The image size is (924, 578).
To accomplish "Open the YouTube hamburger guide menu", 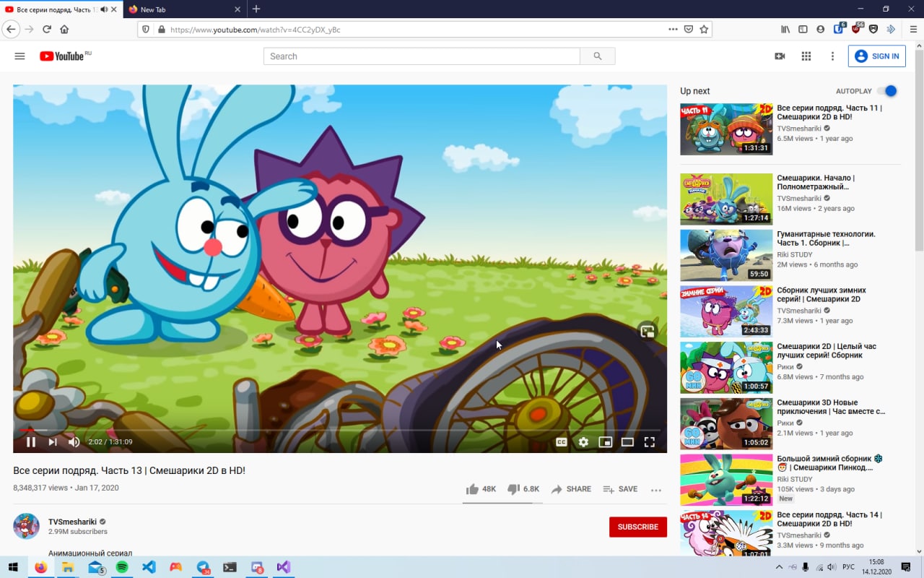I will pyautogui.click(x=19, y=56).
